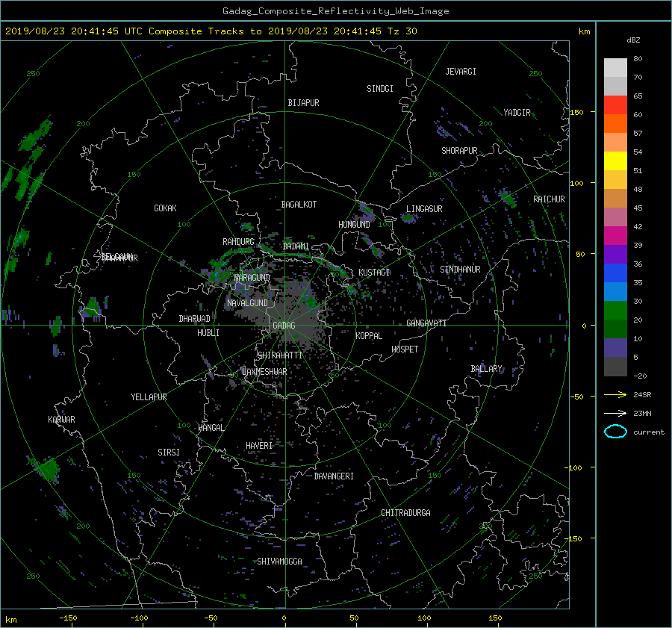Image resolution: width=672 pixels, height=628 pixels.
Task: Click the BAGALKOT label
Action: [x=299, y=205]
